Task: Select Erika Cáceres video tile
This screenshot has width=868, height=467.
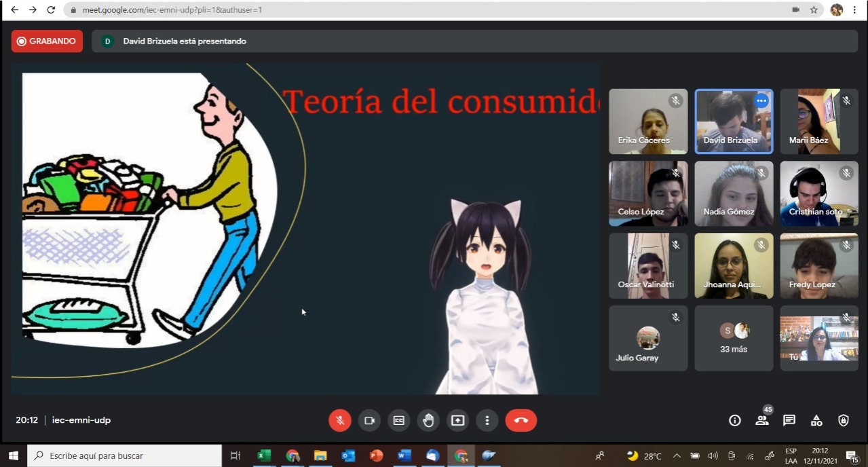Action: (648, 122)
